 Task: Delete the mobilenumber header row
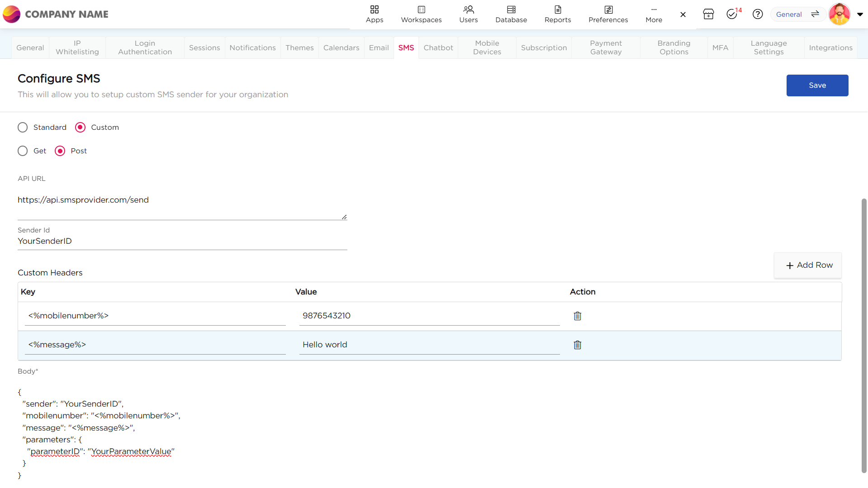(577, 316)
